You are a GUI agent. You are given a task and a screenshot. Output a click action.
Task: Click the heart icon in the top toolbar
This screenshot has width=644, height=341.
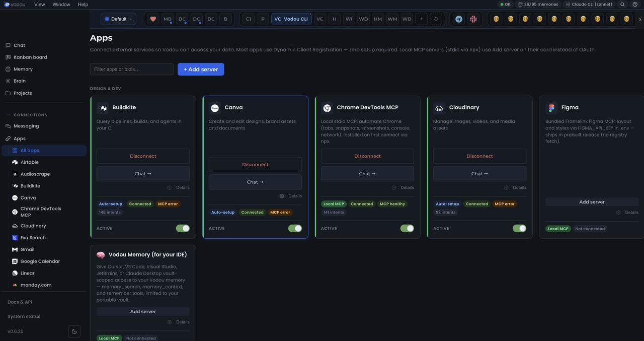pos(153,19)
